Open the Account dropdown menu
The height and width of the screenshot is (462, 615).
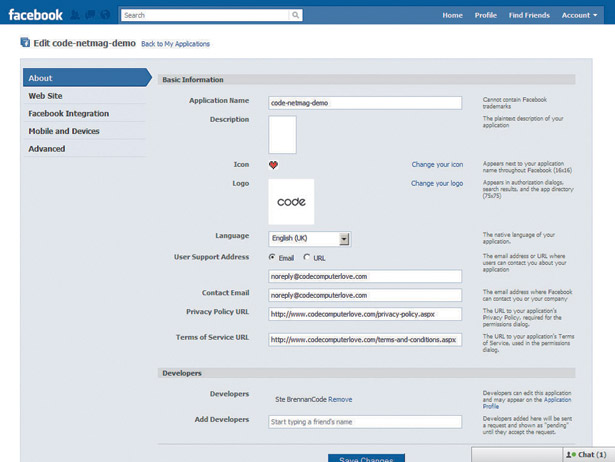click(579, 15)
